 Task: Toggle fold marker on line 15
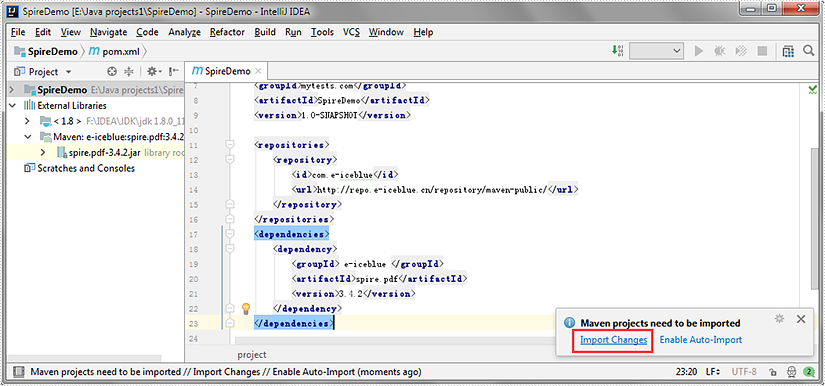click(x=229, y=204)
